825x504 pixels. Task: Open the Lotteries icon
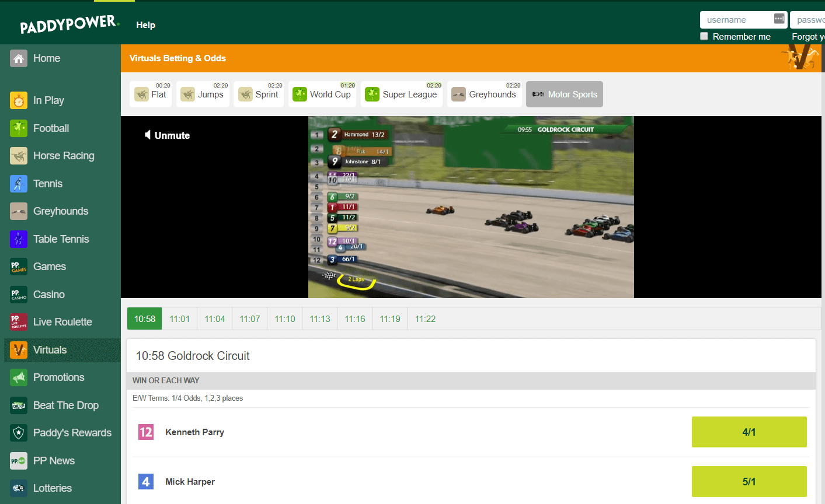pyautogui.click(x=19, y=488)
